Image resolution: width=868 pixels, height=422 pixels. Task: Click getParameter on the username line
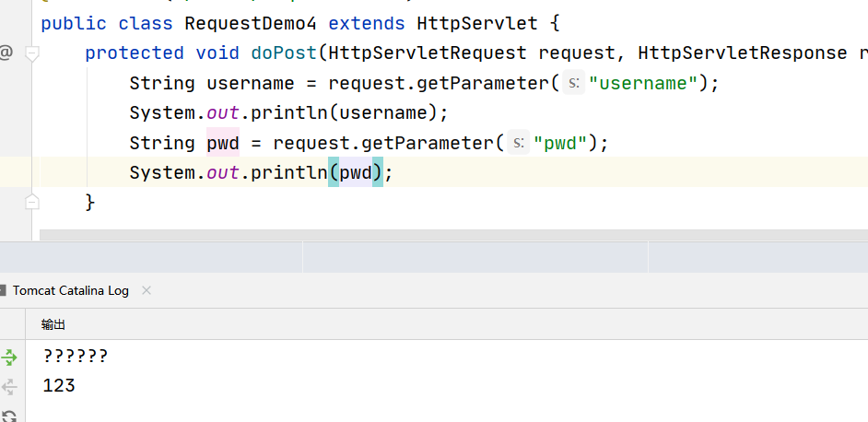pyautogui.click(x=483, y=84)
